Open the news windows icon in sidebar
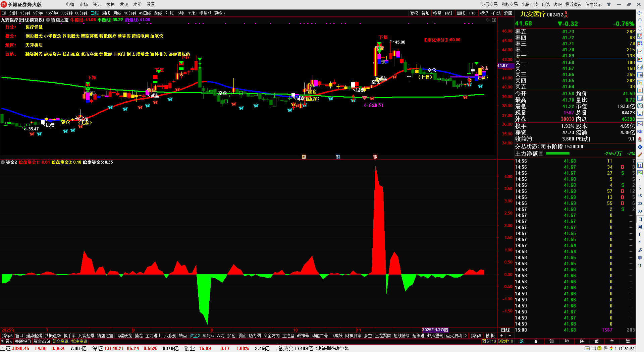 pos(640,67)
